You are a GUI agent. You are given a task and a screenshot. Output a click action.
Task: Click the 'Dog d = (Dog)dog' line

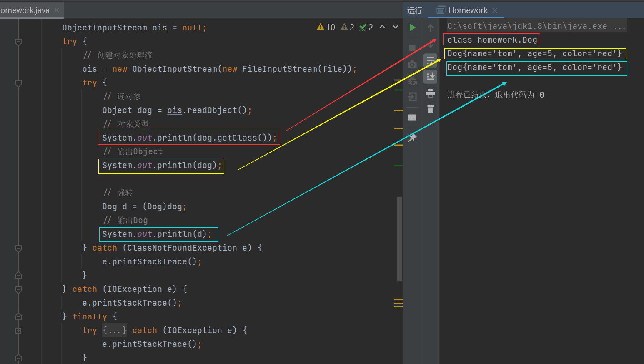(144, 206)
